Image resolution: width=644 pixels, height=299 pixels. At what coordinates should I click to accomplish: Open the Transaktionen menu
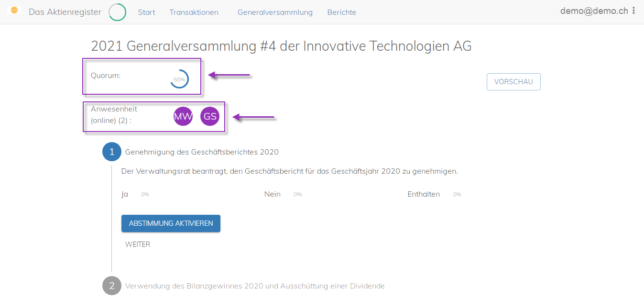pos(194,12)
